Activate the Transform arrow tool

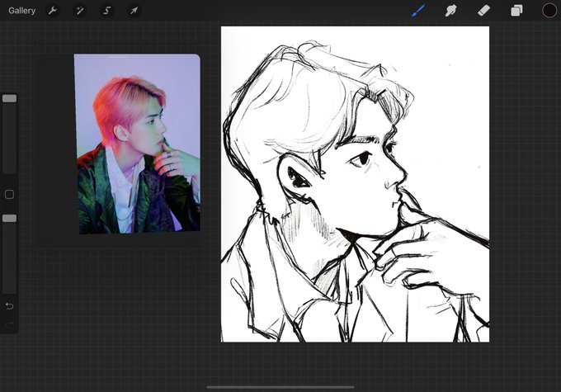tap(134, 11)
